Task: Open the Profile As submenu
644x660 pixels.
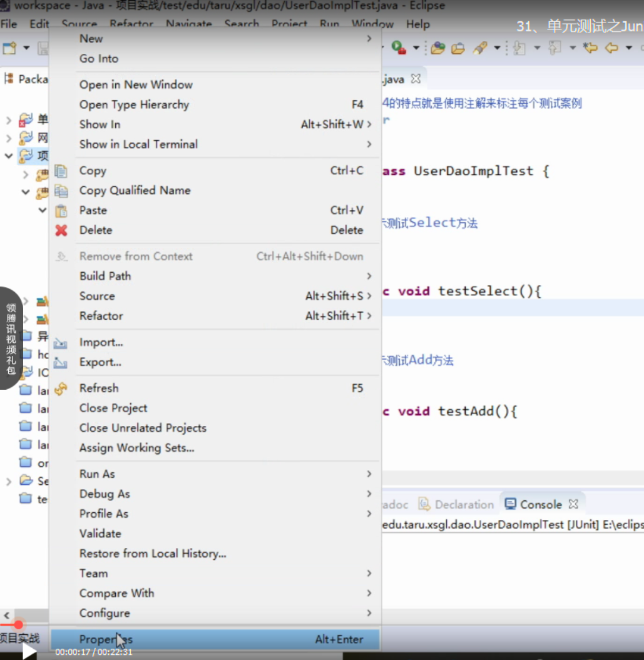Action: click(x=215, y=514)
